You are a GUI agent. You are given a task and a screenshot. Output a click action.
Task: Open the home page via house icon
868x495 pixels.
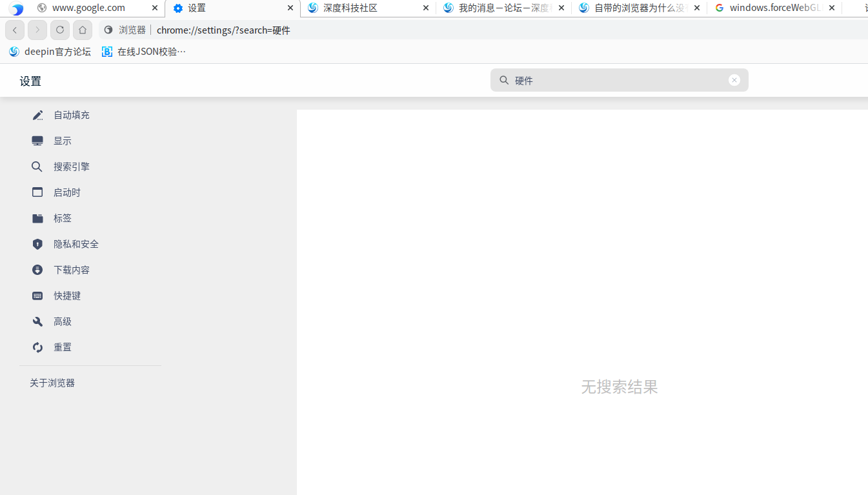pyautogui.click(x=83, y=30)
